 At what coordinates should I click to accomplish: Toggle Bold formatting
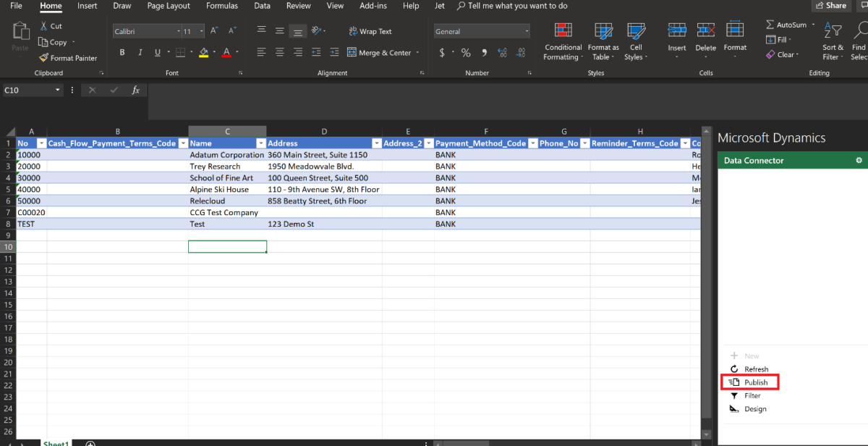[x=122, y=53]
